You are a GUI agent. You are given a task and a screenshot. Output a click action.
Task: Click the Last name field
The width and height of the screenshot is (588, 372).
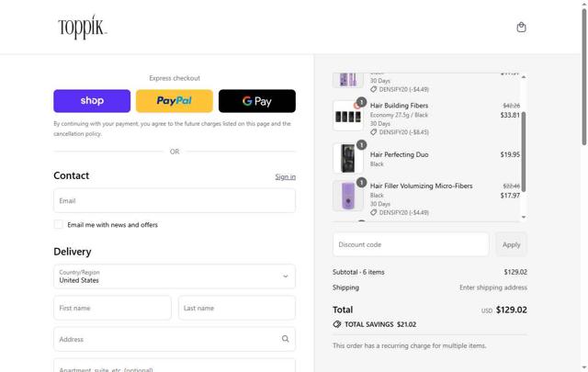point(237,308)
